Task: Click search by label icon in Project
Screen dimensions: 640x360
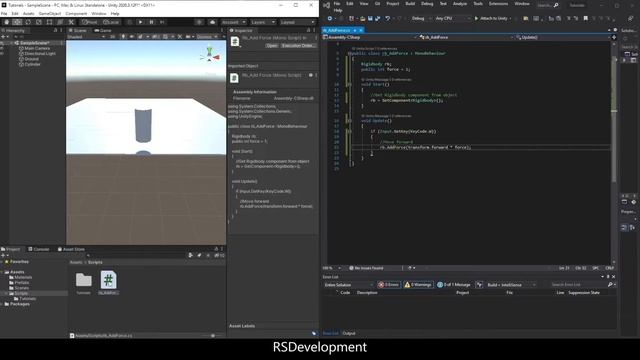Action: coord(200,256)
